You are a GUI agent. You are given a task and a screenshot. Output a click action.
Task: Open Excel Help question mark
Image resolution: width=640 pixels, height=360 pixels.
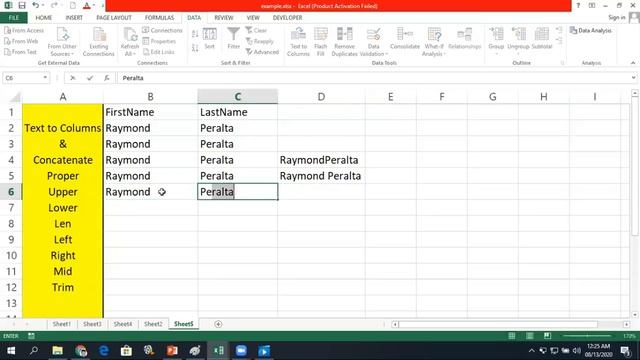(578, 6)
